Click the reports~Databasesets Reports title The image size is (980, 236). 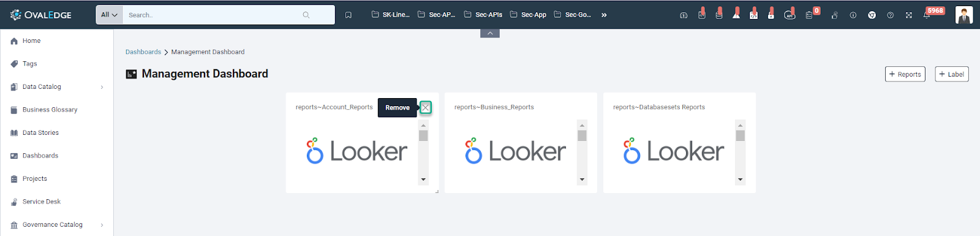pos(659,107)
